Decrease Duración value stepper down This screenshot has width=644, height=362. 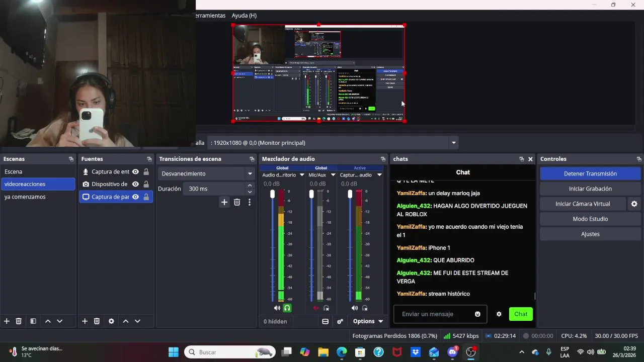point(250,192)
